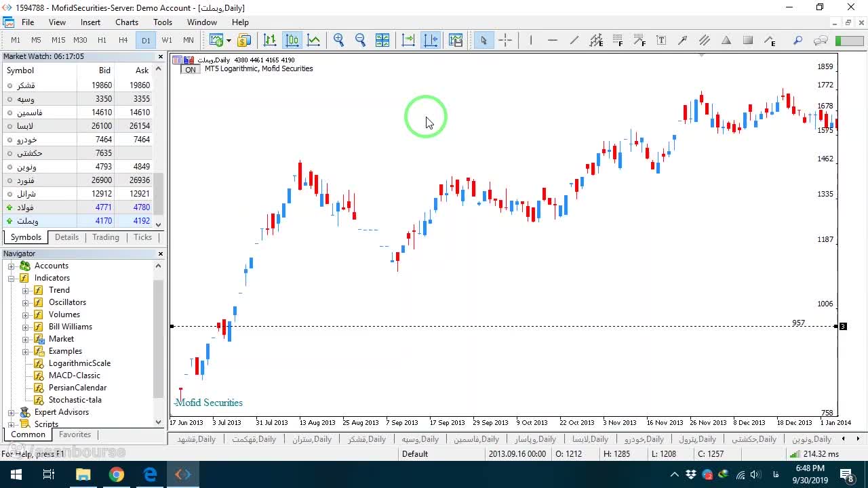
Task: Open the chat bubbles icon
Action: pos(821,40)
